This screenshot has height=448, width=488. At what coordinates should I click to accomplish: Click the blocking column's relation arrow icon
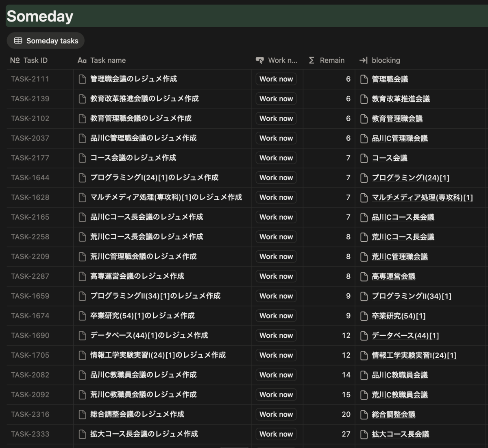[x=363, y=60]
